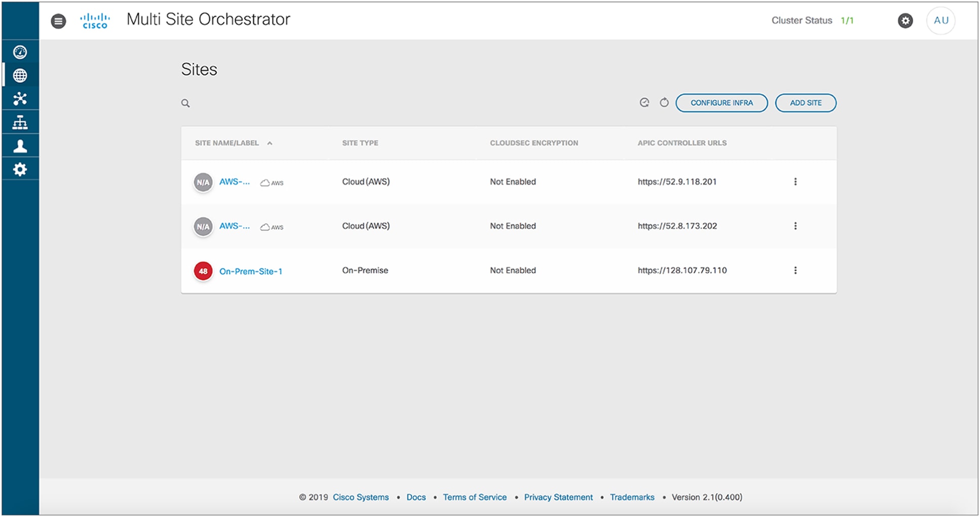Open the Terms of Service link

[x=475, y=497]
